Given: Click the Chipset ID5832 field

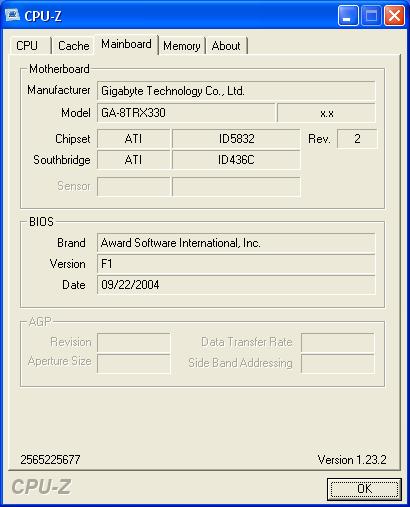Looking at the screenshot, I should pos(236,139).
